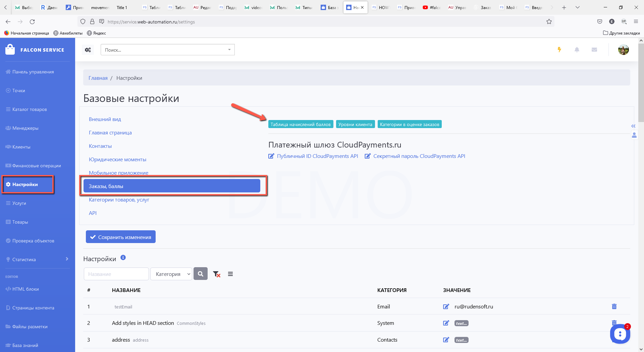Open the chat support widget
The width and height of the screenshot is (644, 352).
point(620,334)
